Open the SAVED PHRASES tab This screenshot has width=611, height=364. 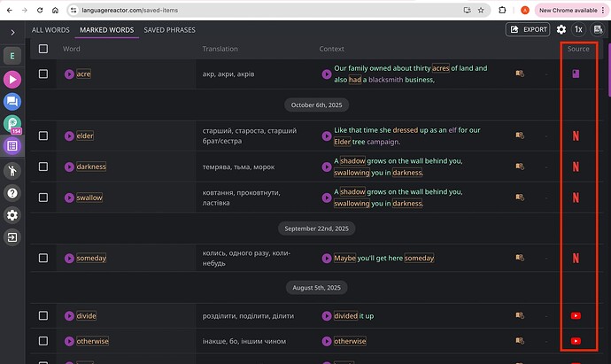[x=169, y=29]
